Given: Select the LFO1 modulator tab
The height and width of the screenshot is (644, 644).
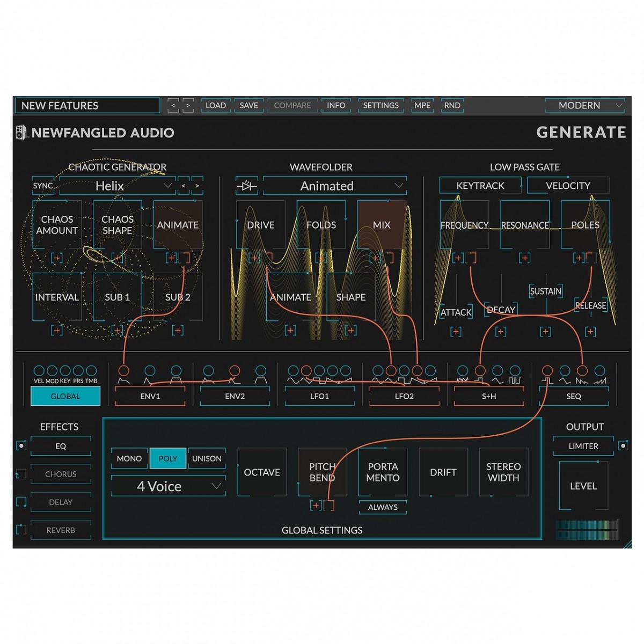Looking at the screenshot, I should click(319, 397).
